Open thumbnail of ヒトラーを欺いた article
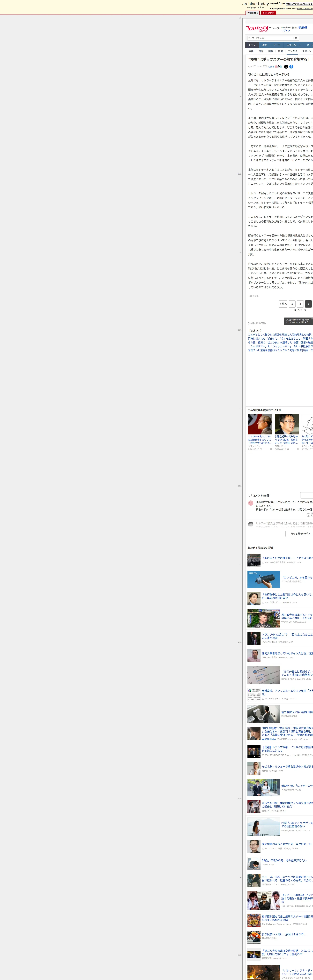Screen dimensions: 313x980 [x=260, y=424]
